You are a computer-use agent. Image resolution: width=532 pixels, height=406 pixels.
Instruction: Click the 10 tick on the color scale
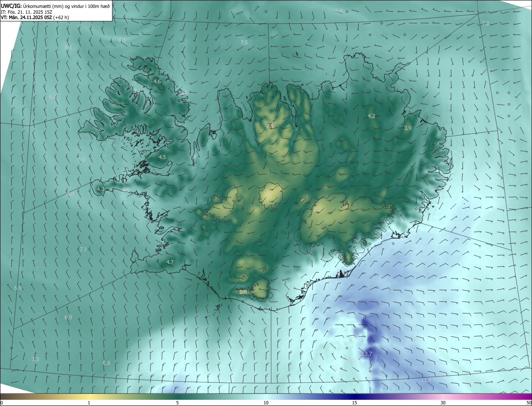point(266,403)
